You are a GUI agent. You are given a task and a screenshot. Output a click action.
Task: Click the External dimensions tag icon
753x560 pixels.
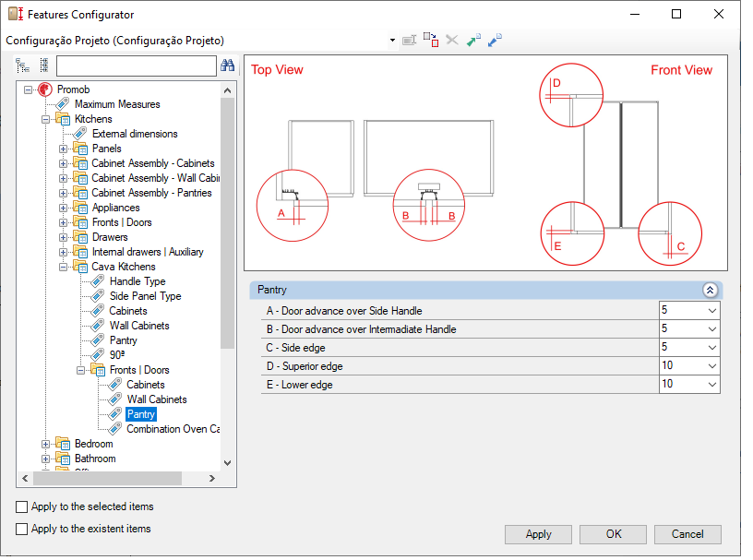[x=79, y=134]
